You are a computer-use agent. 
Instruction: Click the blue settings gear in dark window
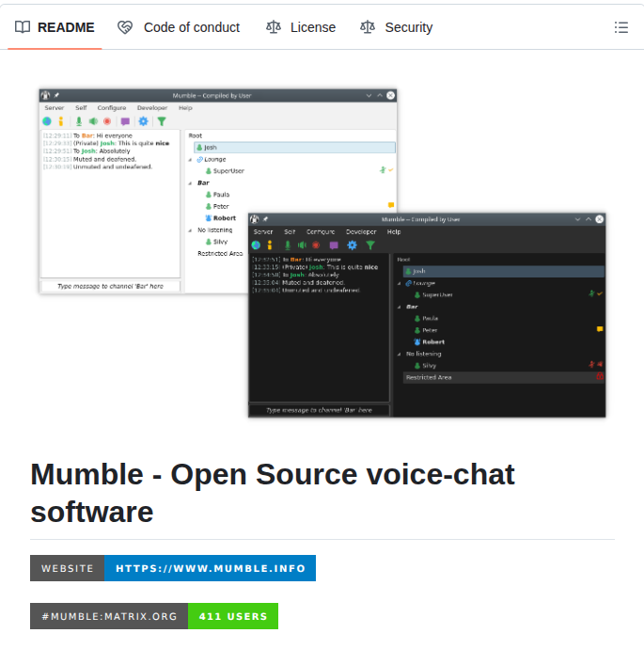click(352, 245)
